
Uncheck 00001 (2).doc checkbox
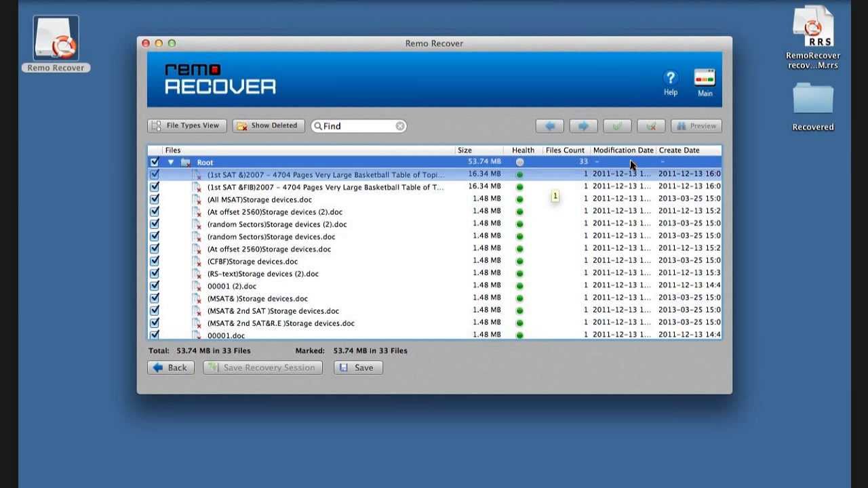[x=155, y=285]
